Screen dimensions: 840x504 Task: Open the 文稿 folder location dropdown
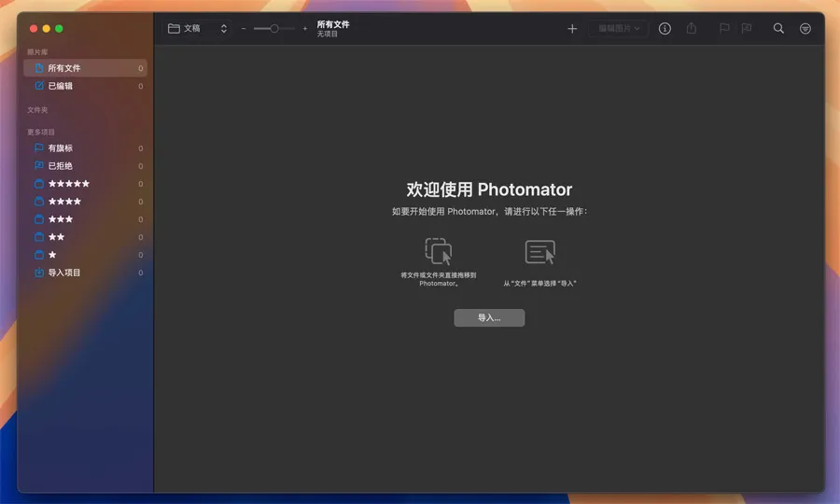tap(198, 29)
